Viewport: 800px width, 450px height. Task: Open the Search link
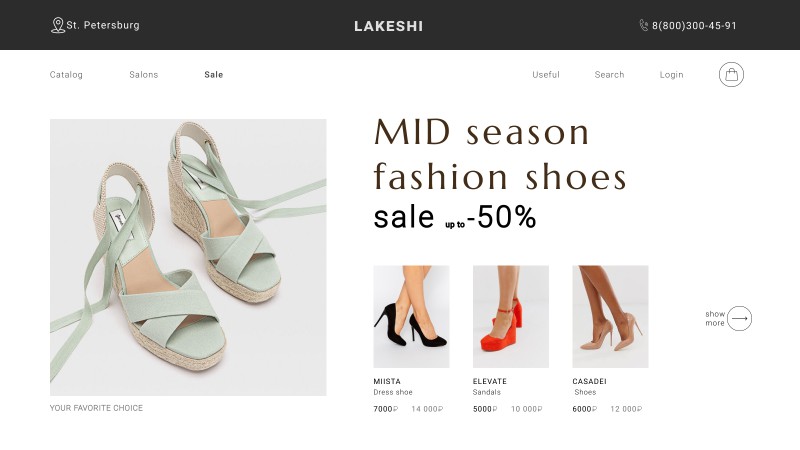pyautogui.click(x=609, y=74)
